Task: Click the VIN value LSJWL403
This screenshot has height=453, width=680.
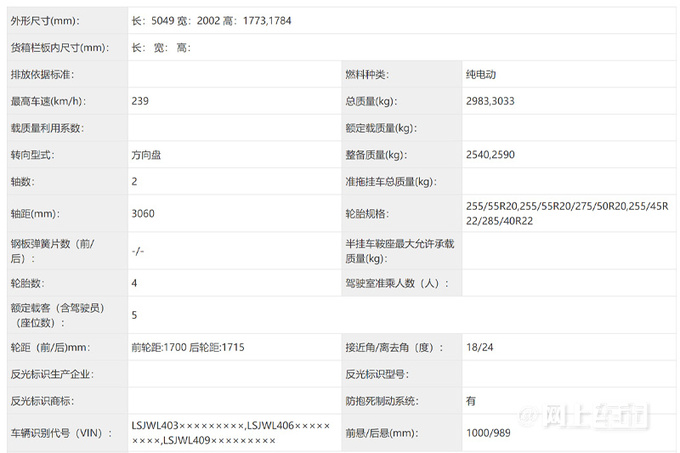Action: pos(231,433)
